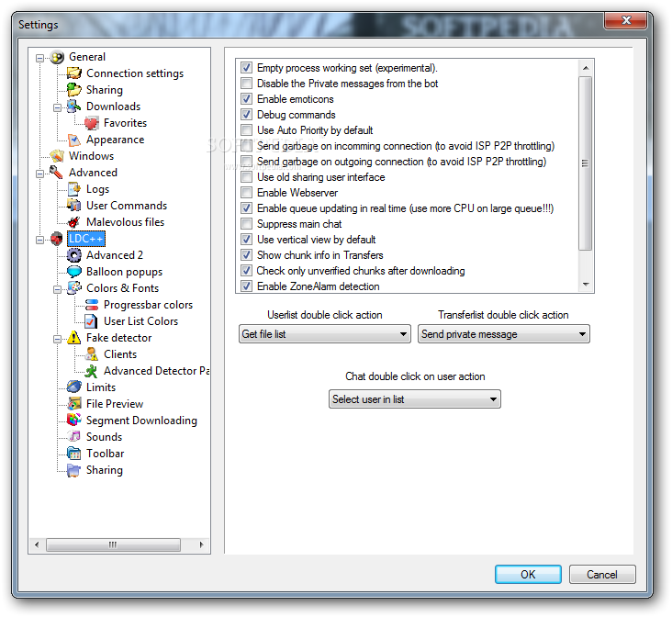Click the Advanced 2 gear icon

pyautogui.click(x=74, y=255)
